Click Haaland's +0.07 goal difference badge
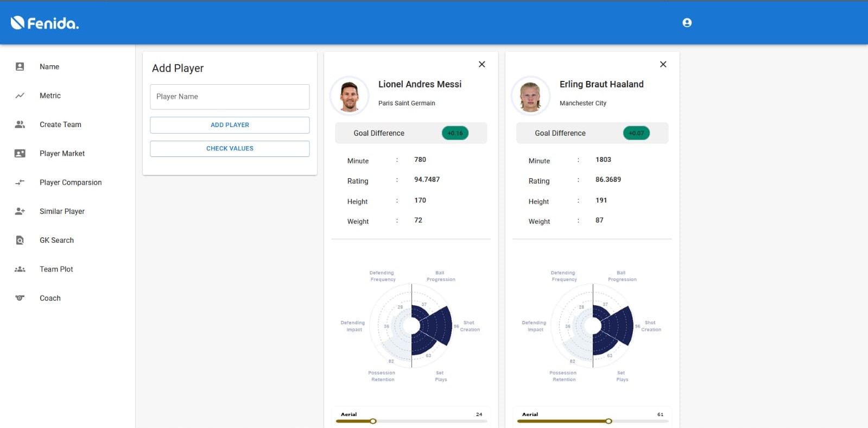This screenshot has width=868, height=428. [x=636, y=133]
